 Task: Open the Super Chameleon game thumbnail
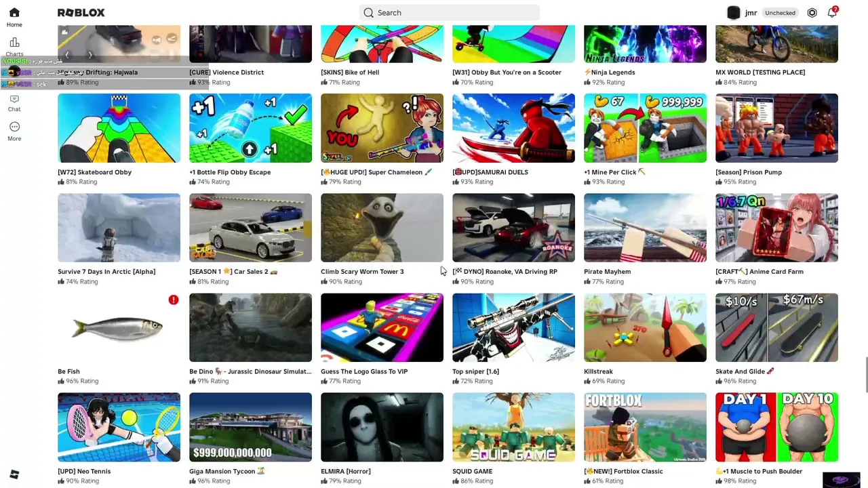(382, 128)
